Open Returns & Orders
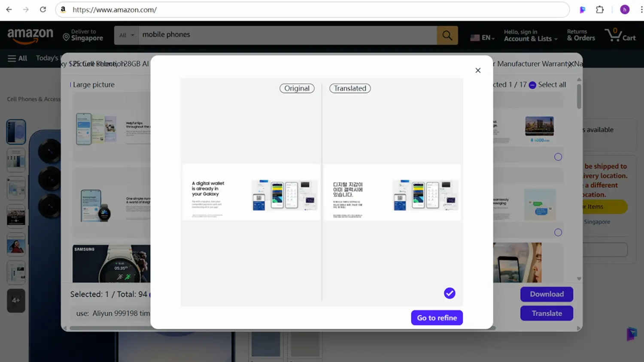This screenshot has height=362, width=644. (581, 35)
